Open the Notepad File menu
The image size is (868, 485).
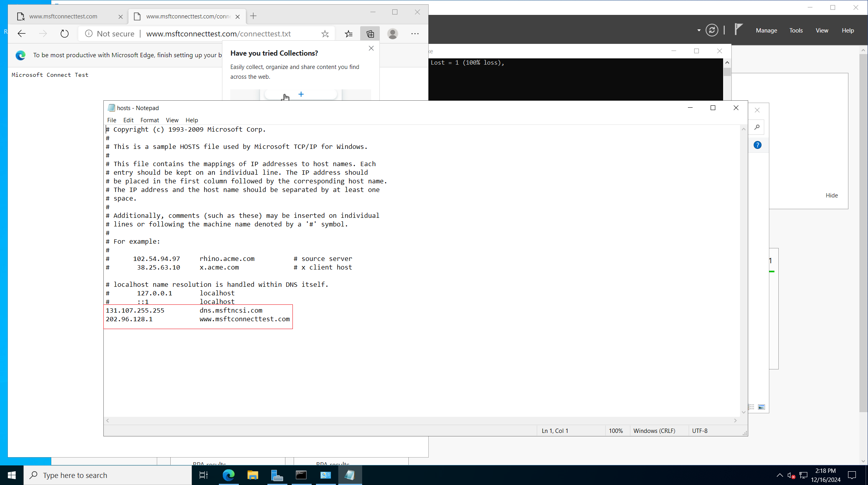(112, 120)
